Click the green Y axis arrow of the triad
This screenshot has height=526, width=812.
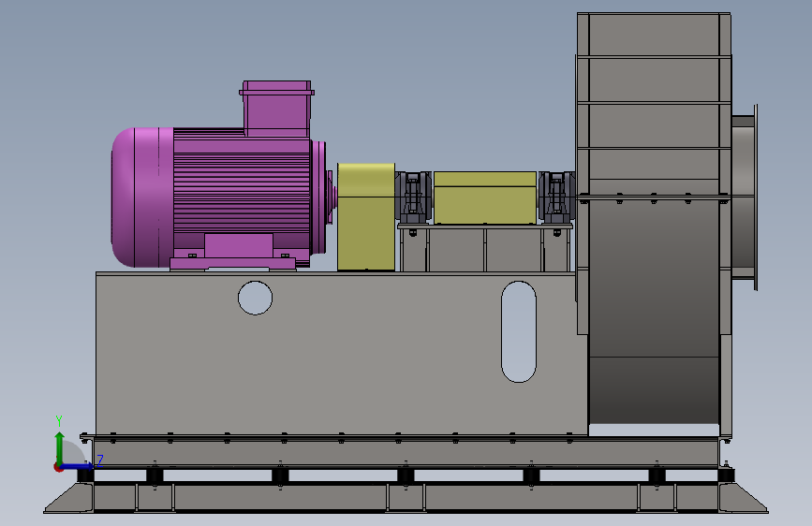tap(60, 448)
